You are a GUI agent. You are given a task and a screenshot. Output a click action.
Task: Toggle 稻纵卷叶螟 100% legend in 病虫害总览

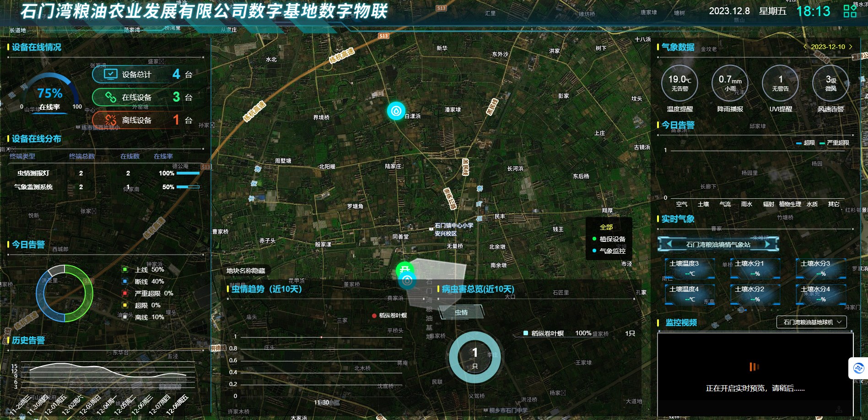(557, 333)
